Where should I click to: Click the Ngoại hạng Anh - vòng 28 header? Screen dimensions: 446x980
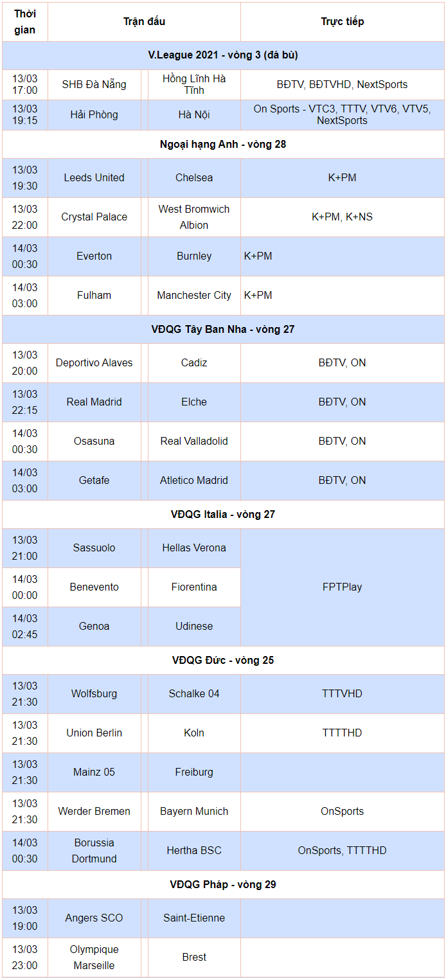coord(223,145)
